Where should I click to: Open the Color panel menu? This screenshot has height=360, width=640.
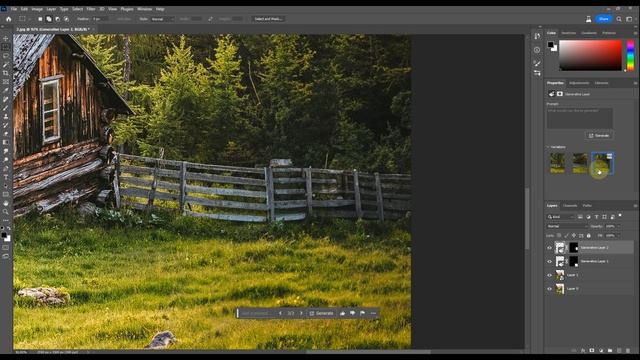(x=635, y=33)
